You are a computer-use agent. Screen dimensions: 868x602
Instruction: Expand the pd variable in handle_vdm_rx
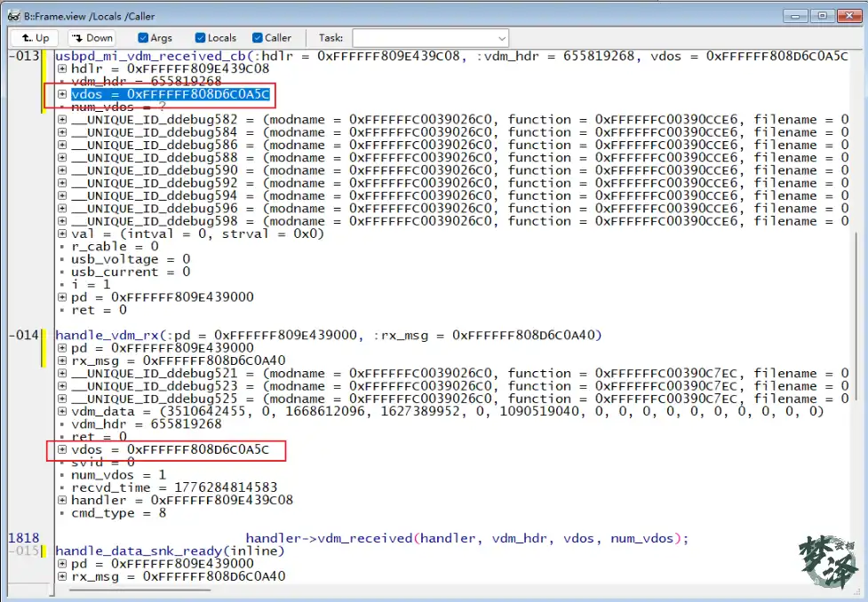pyautogui.click(x=61, y=347)
